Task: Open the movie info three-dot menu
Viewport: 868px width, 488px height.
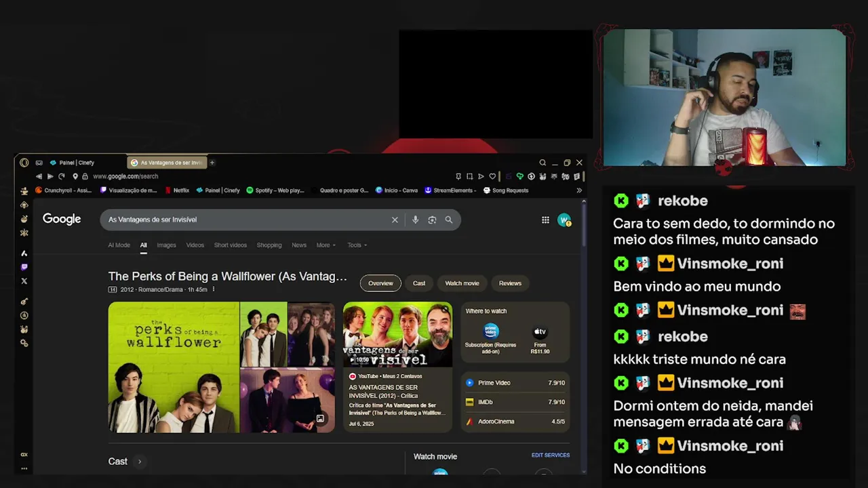Action: (x=214, y=289)
